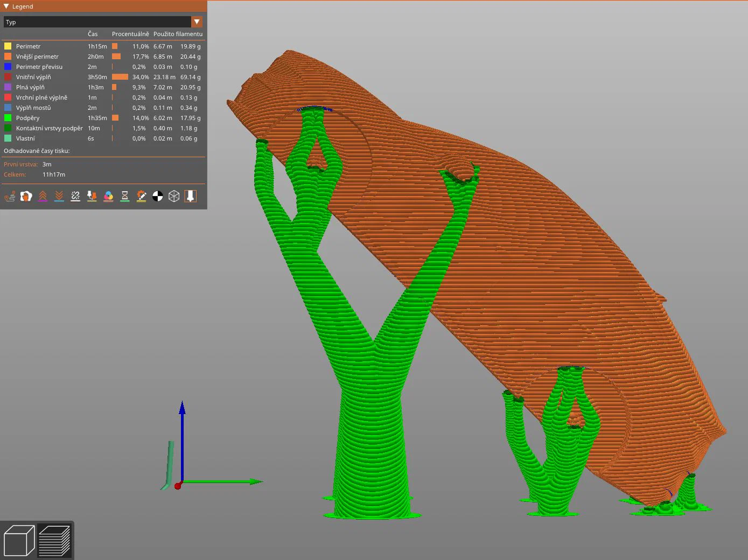The width and height of the screenshot is (748, 560).
Task: Click the Procentuálně column header
Action: coord(130,34)
